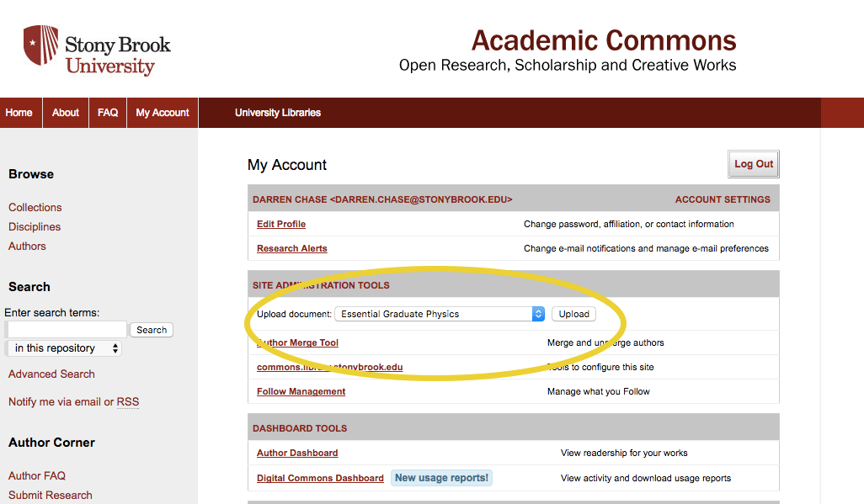Click the 'My Account' page heading
The height and width of the screenshot is (504, 864).
click(x=287, y=165)
